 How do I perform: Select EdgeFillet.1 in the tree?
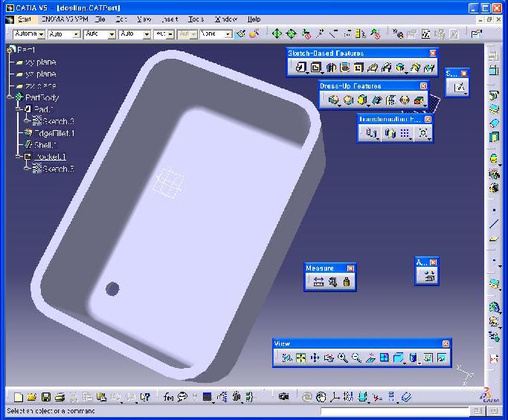tap(54, 133)
